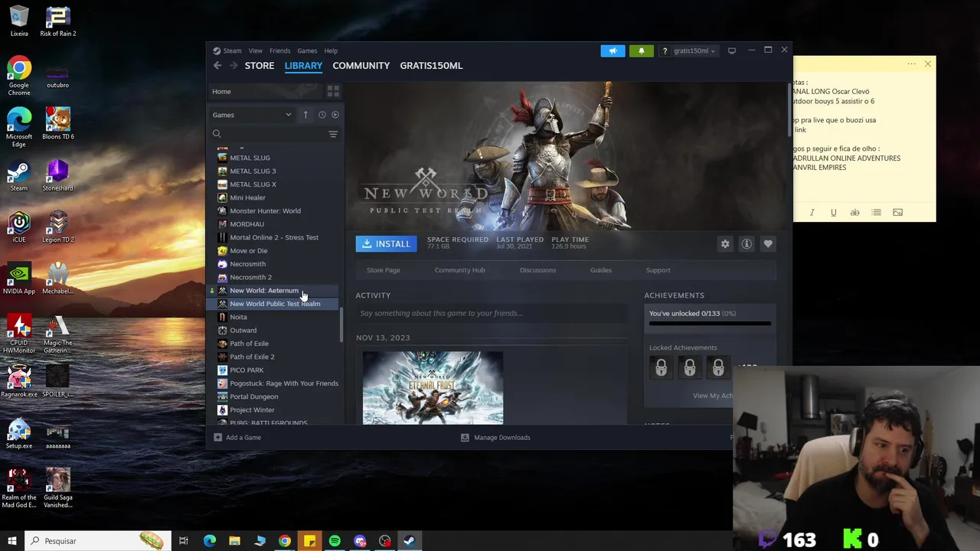980x551 pixels.
Task: Open iCUE desktop shortcut
Action: tap(19, 227)
